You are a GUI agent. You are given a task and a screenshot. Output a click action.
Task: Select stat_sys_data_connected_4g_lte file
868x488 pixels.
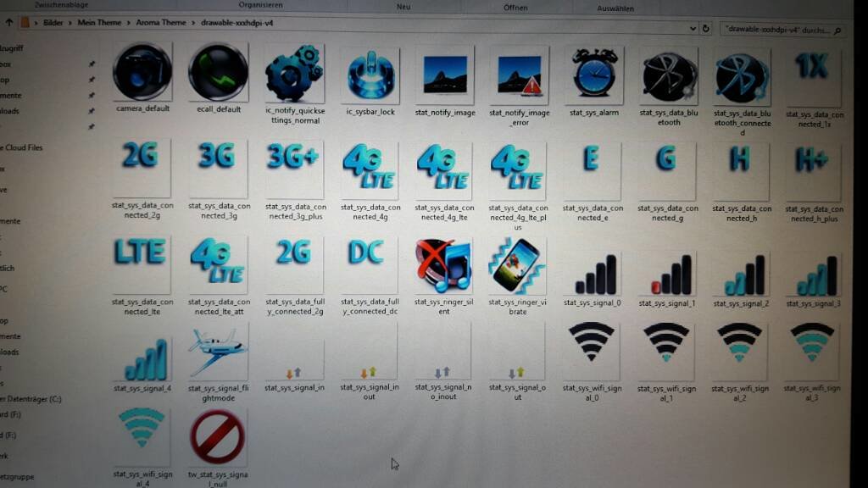point(443,169)
